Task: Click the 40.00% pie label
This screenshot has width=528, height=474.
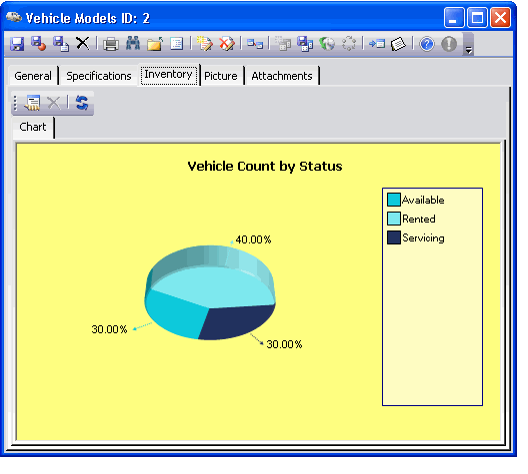Action: pyautogui.click(x=253, y=240)
